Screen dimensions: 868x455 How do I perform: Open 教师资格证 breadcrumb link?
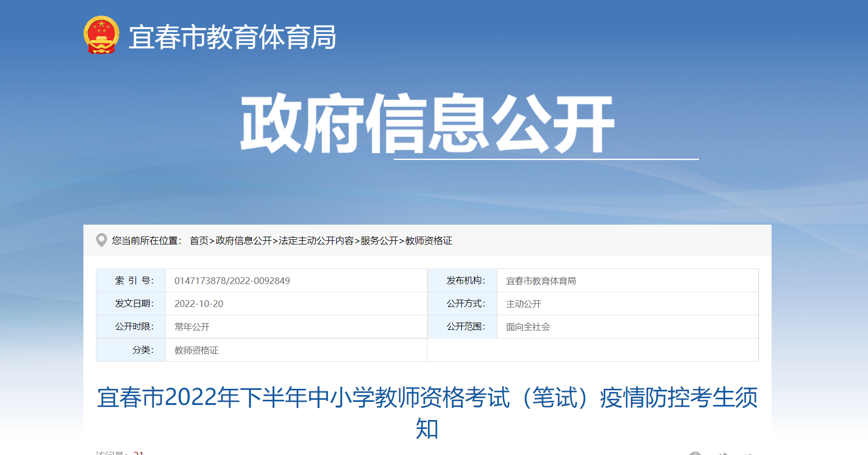429,241
